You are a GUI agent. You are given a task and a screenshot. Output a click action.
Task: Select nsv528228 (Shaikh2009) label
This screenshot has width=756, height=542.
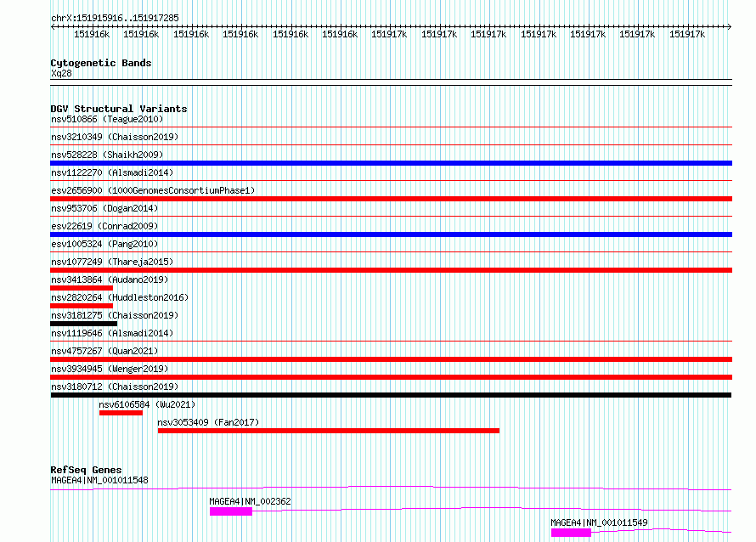pyautogui.click(x=107, y=155)
